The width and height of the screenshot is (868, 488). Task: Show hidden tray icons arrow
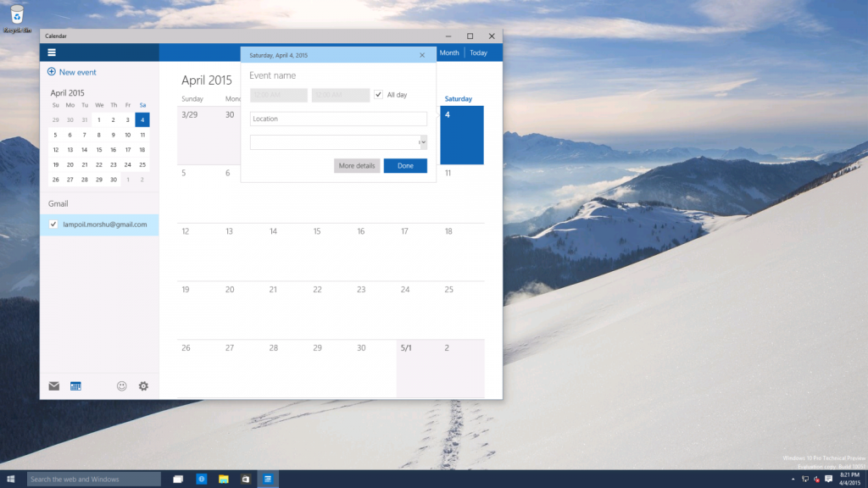793,480
